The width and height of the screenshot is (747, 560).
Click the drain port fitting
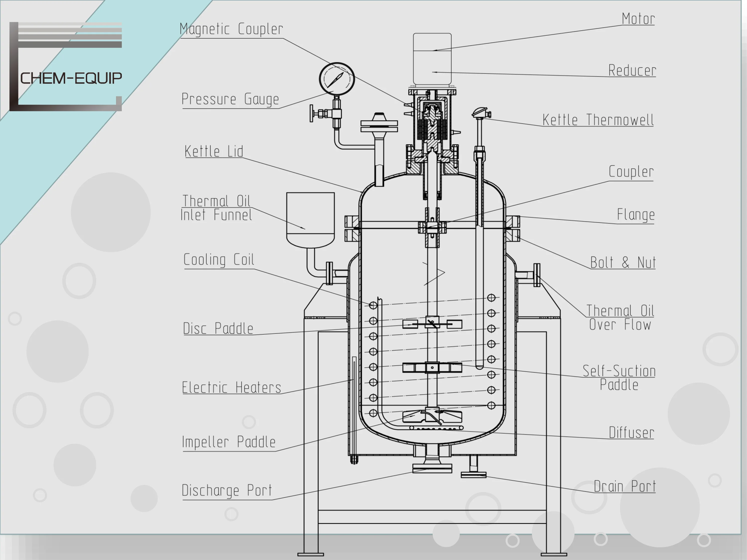pyautogui.click(x=473, y=466)
